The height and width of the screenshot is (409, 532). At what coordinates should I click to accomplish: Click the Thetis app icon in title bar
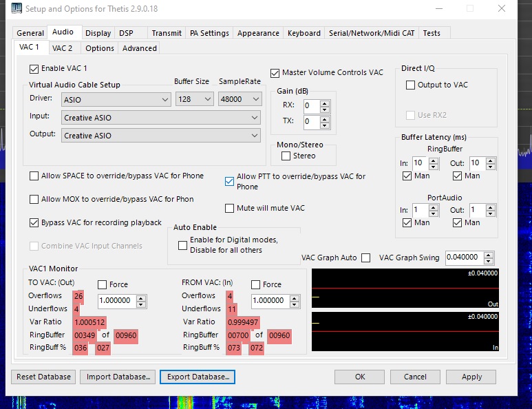(x=17, y=9)
